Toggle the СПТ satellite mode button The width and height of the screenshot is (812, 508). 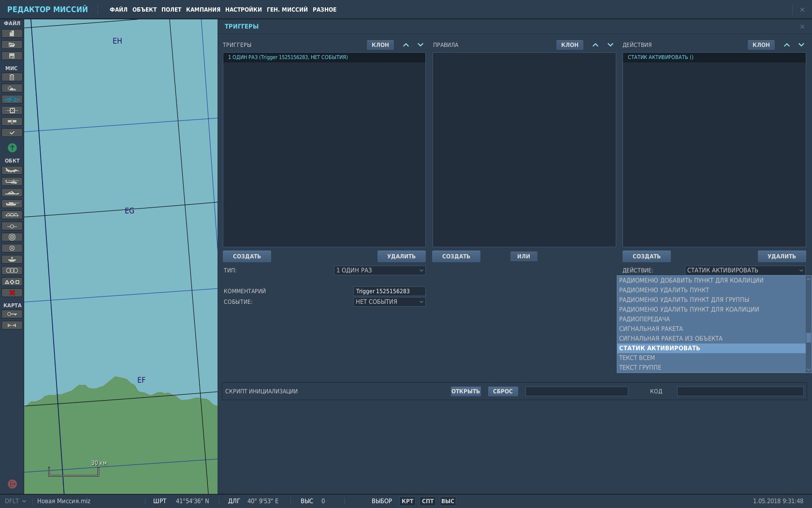click(428, 501)
